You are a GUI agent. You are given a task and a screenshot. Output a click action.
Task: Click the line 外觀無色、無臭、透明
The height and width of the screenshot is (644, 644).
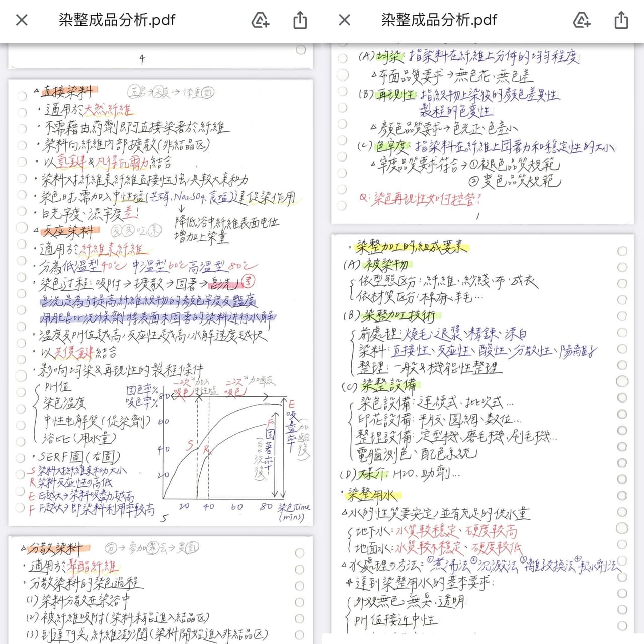click(x=410, y=602)
